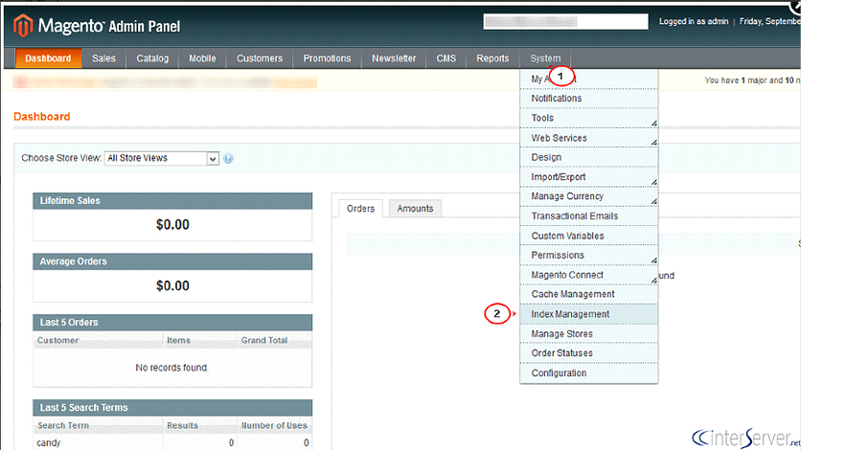
Task: Click the Customers menu item
Action: pyautogui.click(x=260, y=58)
